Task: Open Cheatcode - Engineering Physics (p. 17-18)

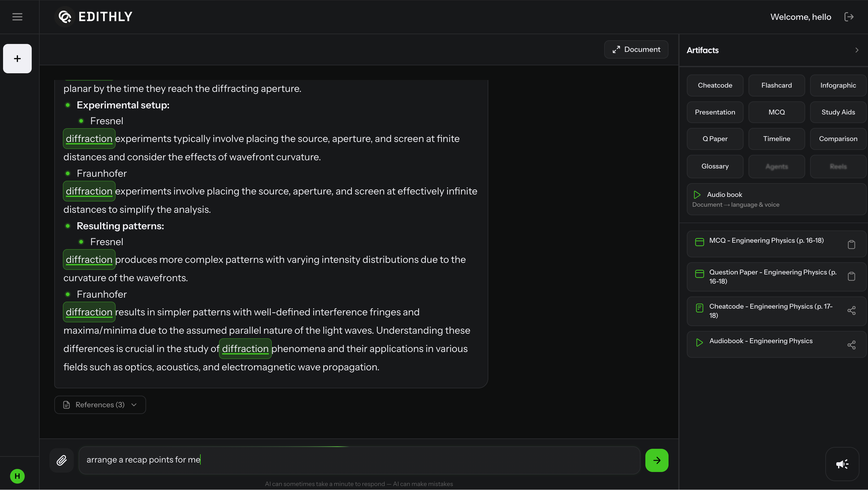Action: [x=777, y=311]
